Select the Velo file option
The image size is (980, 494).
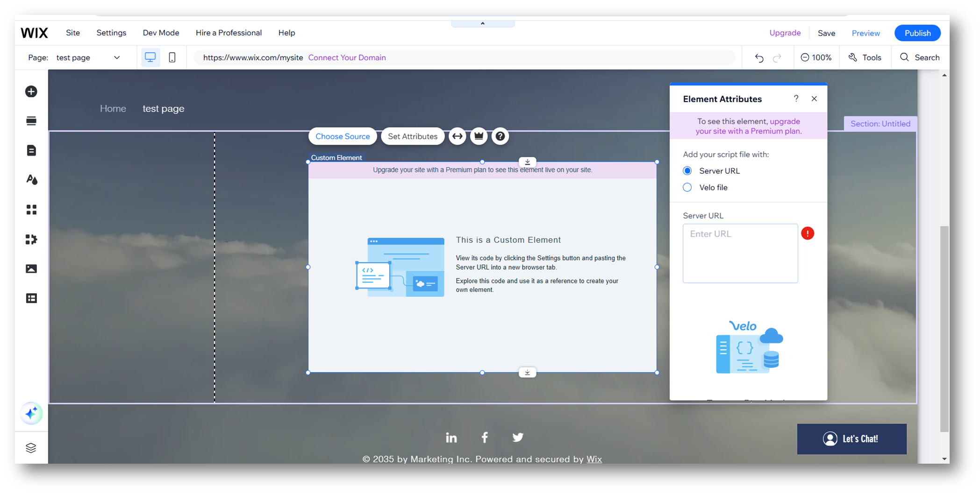(687, 187)
